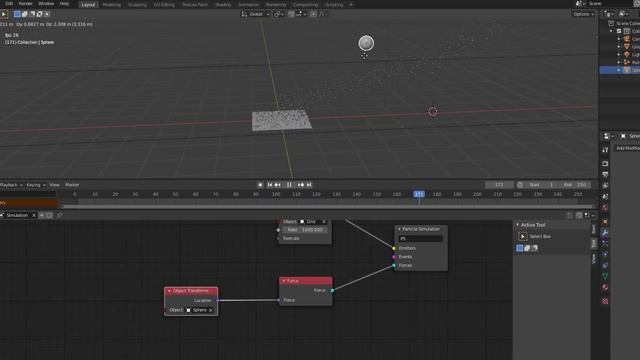The image size is (640, 360).
Task: Open the Modifier properties wrench tab
Action: 605,233
